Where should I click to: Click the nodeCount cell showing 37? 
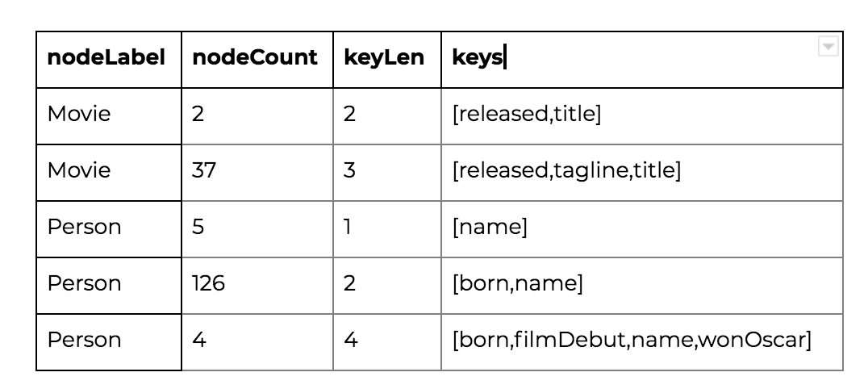(x=257, y=173)
